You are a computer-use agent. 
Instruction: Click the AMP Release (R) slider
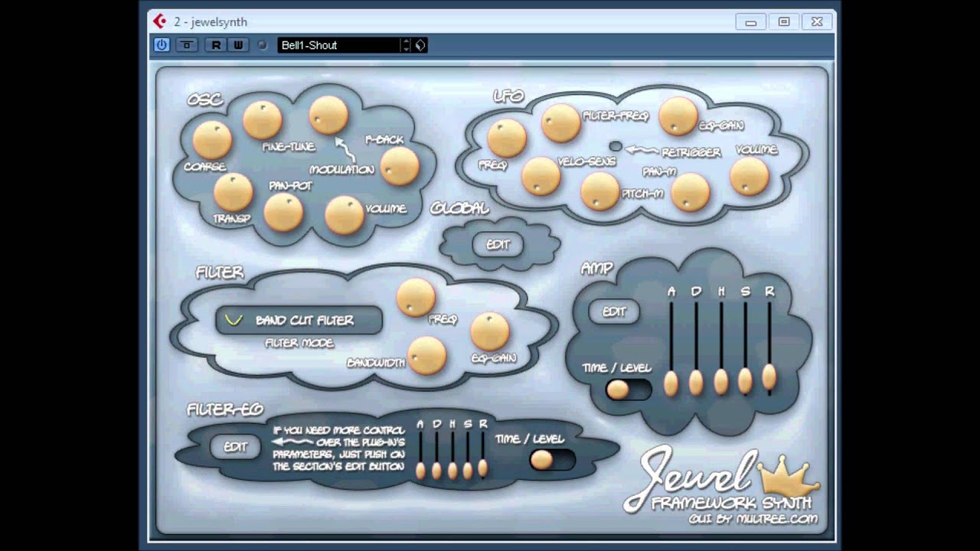(769, 348)
